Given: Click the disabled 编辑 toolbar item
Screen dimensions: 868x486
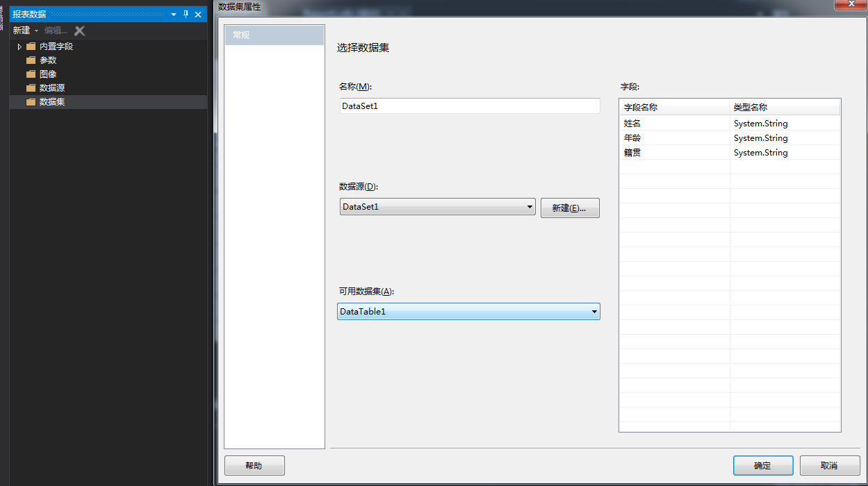Looking at the screenshot, I should pos(56,31).
